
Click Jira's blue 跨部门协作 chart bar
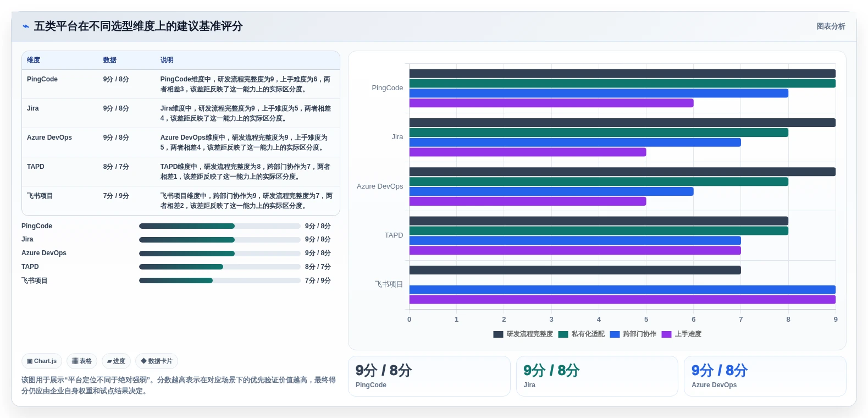click(x=575, y=142)
